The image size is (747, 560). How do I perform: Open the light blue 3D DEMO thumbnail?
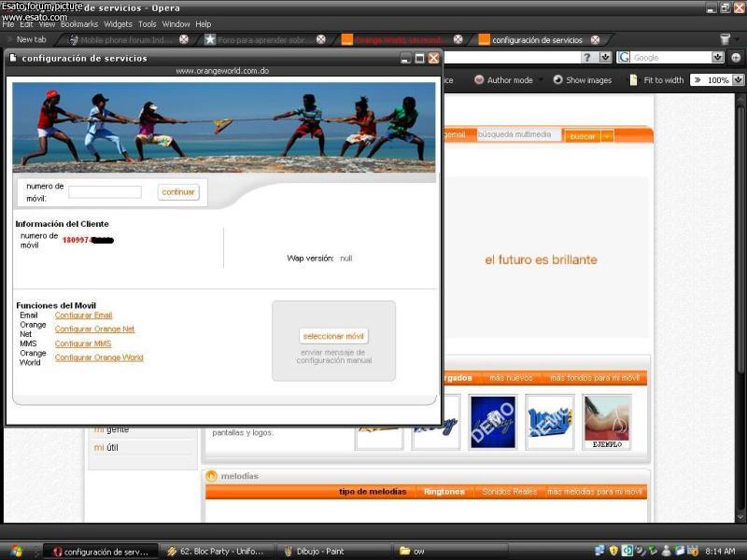550,422
